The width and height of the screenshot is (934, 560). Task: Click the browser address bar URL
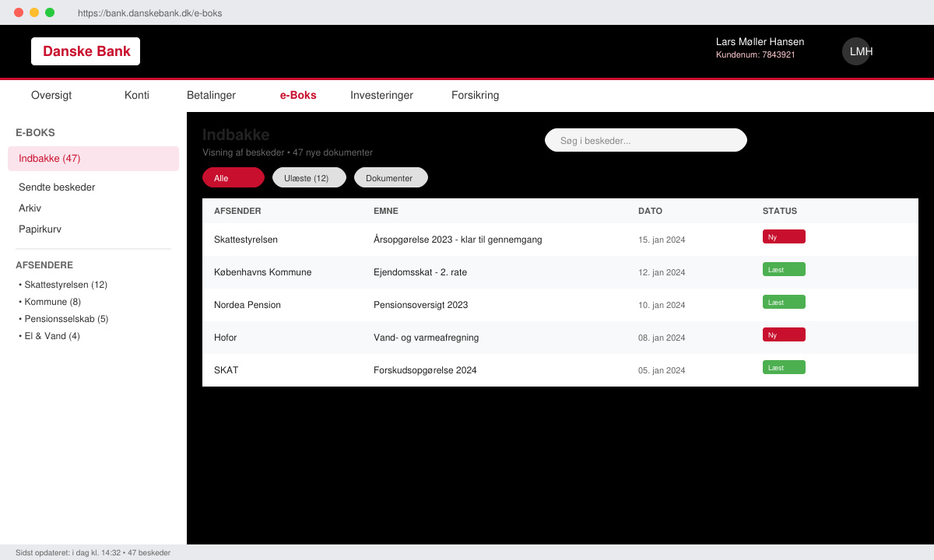point(150,12)
